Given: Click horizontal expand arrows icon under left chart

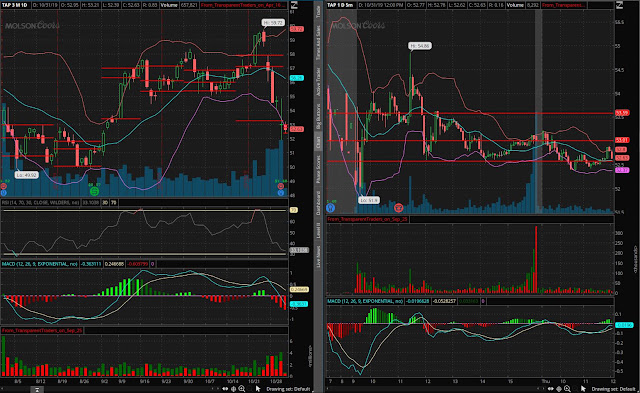Looking at the screenshot, I should pos(225,389).
